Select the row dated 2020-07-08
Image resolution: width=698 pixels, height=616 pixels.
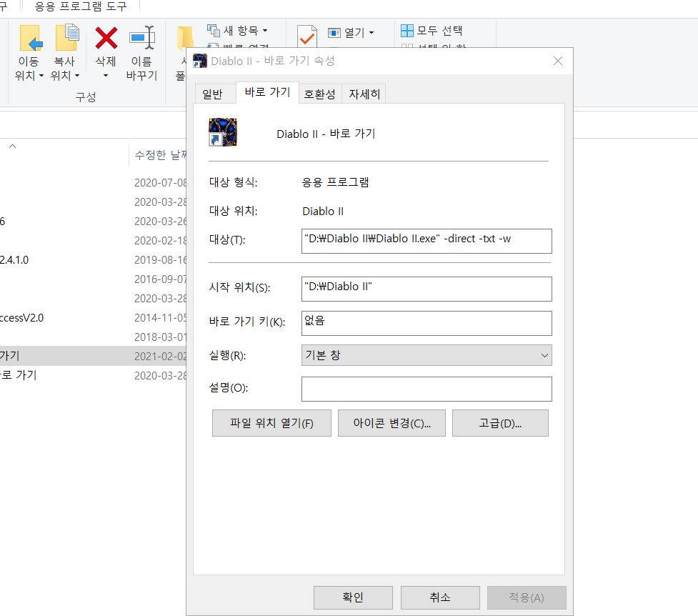[93, 183]
